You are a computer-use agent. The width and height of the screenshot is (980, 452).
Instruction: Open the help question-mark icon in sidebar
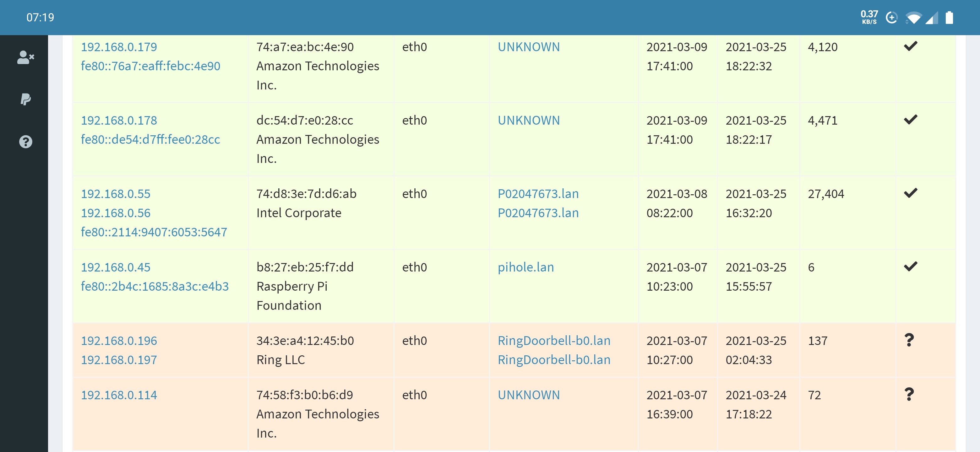click(x=25, y=142)
